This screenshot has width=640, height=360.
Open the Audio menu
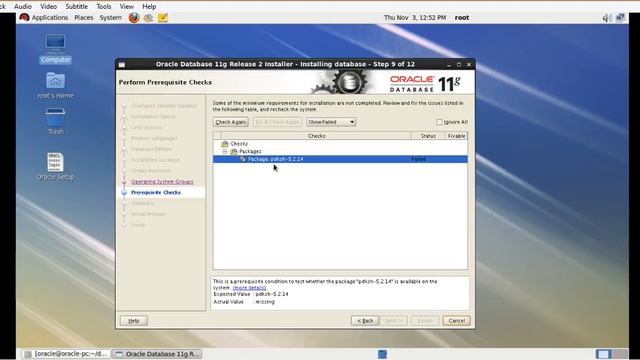coord(23,7)
